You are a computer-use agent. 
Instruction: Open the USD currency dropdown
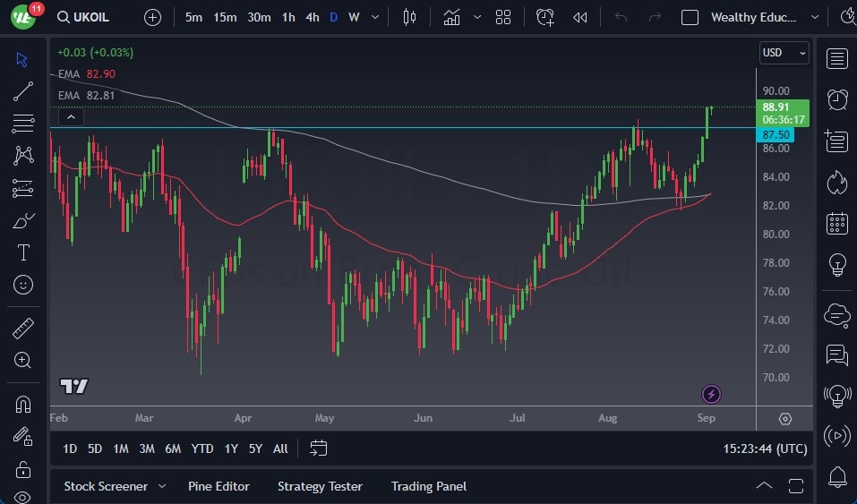click(784, 53)
